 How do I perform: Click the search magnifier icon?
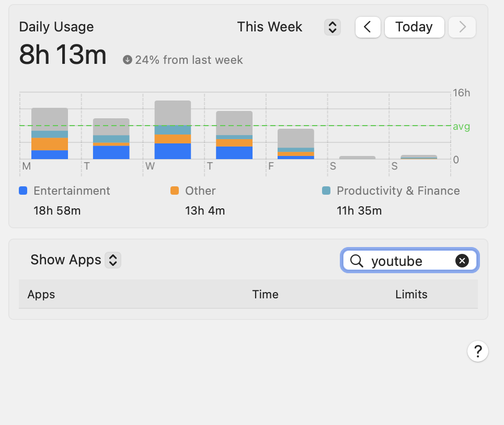[x=357, y=261]
